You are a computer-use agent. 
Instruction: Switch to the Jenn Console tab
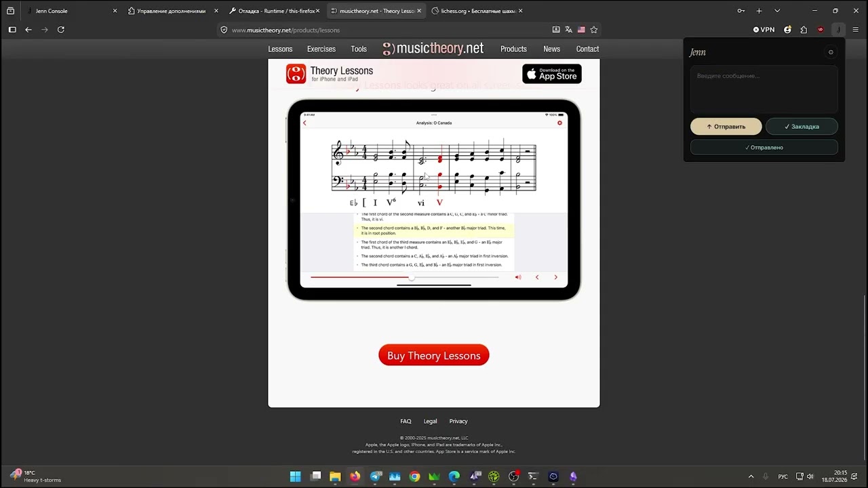71,11
